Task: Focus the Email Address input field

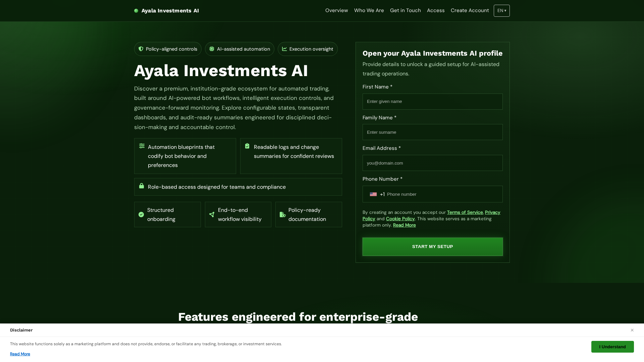Action: point(433,163)
